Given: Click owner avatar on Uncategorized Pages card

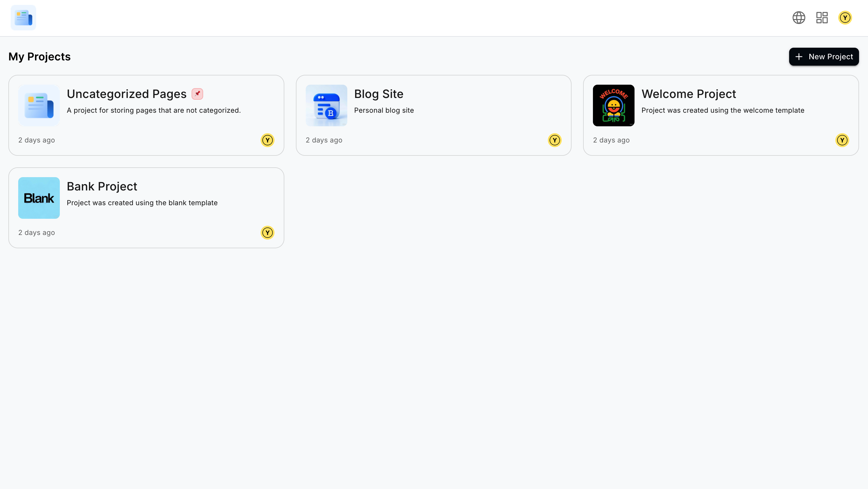Looking at the screenshot, I should coord(267,140).
